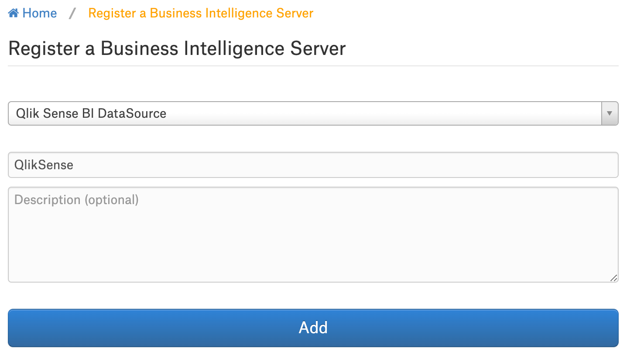Click the slash separator in the breadcrumb

(72, 13)
